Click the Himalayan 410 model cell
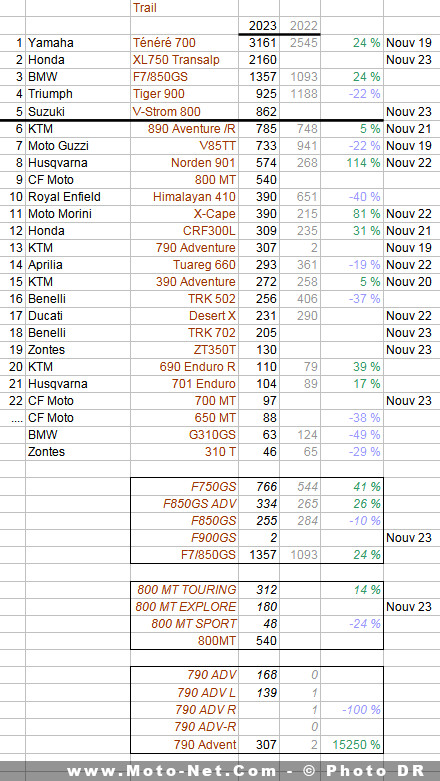This screenshot has width=440, height=781. (x=184, y=197)
